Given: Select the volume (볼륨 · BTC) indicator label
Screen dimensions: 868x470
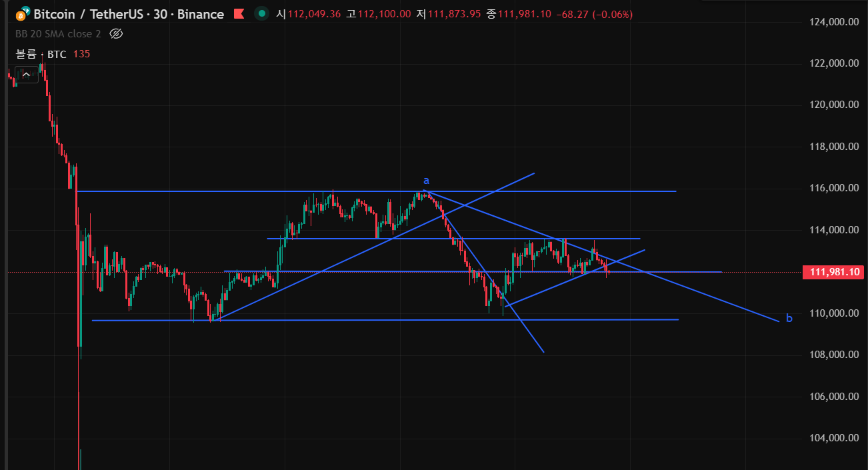Looking at the screenshot, I should click(41, 54).
